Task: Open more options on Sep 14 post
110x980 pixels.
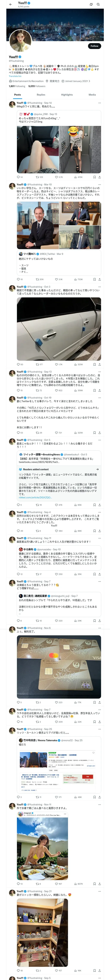Action: click(x=99, y=103)
